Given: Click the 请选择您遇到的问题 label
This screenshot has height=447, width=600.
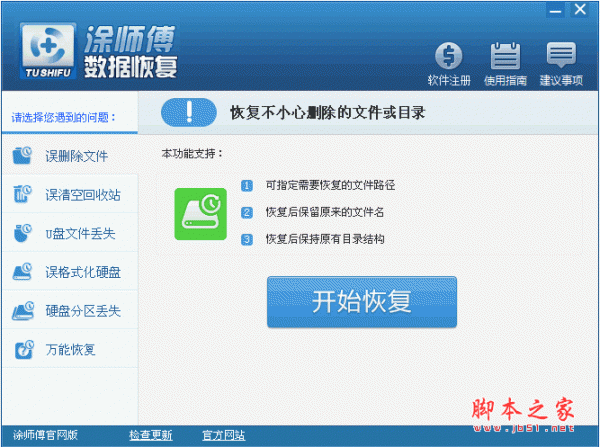Looking at the screenshot, I should (x=64, y=117).
